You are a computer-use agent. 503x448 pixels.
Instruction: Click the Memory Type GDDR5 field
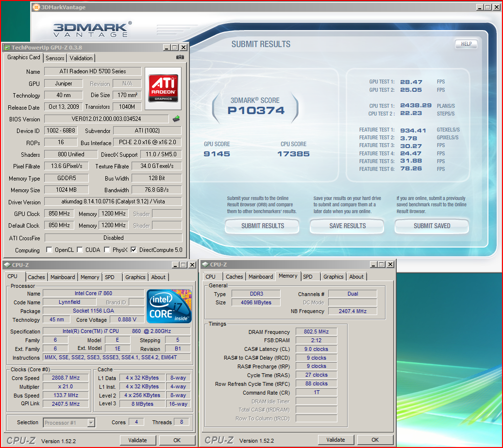click(67, 178)
